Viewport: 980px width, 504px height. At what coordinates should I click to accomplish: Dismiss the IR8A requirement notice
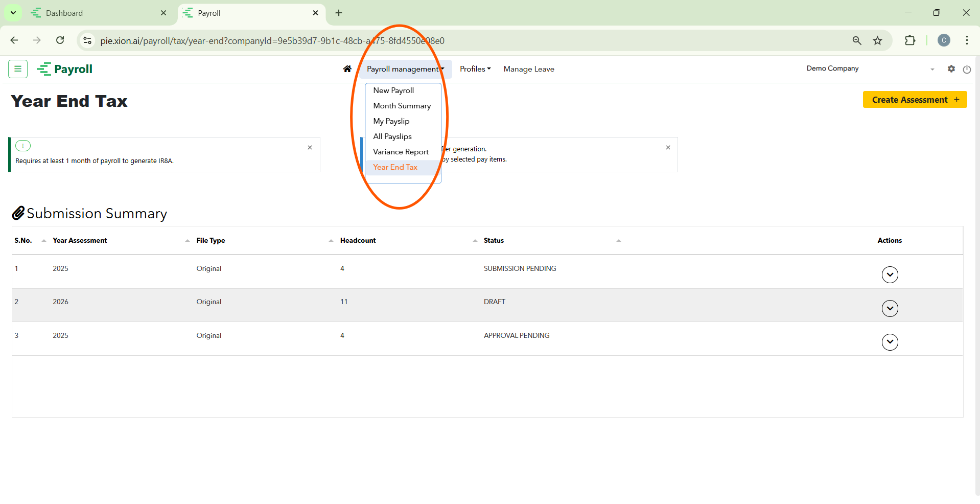[x=310, y=148]
